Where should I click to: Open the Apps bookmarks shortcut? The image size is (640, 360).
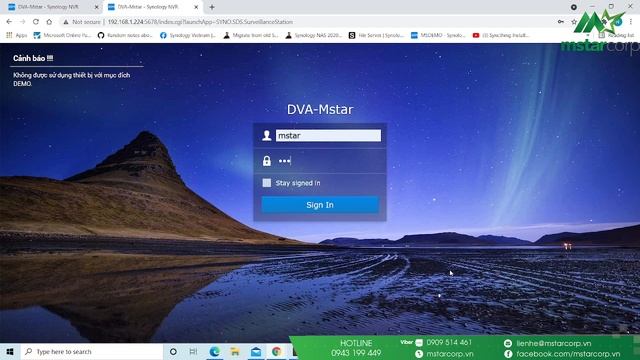16,36
